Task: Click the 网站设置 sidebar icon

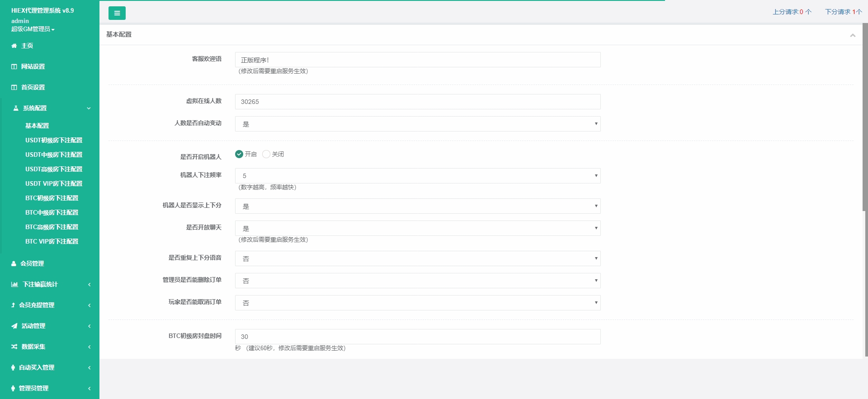Action: (14, 66)
